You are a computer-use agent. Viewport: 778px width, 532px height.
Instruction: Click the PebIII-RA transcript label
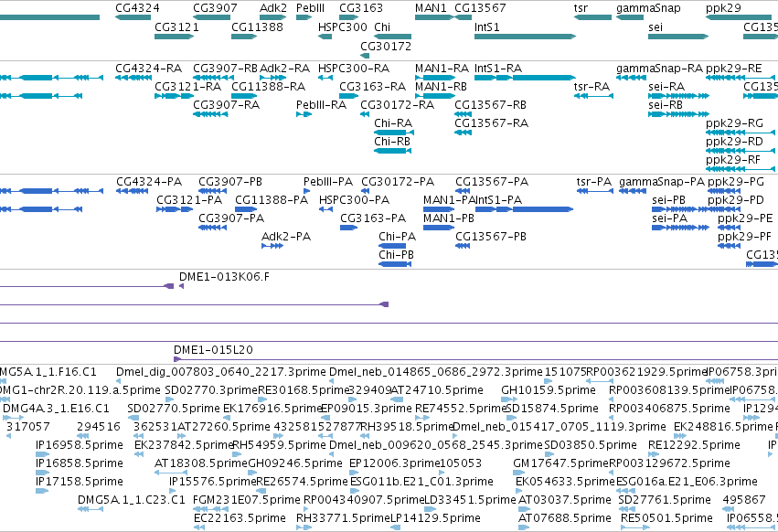click(321, 105)
